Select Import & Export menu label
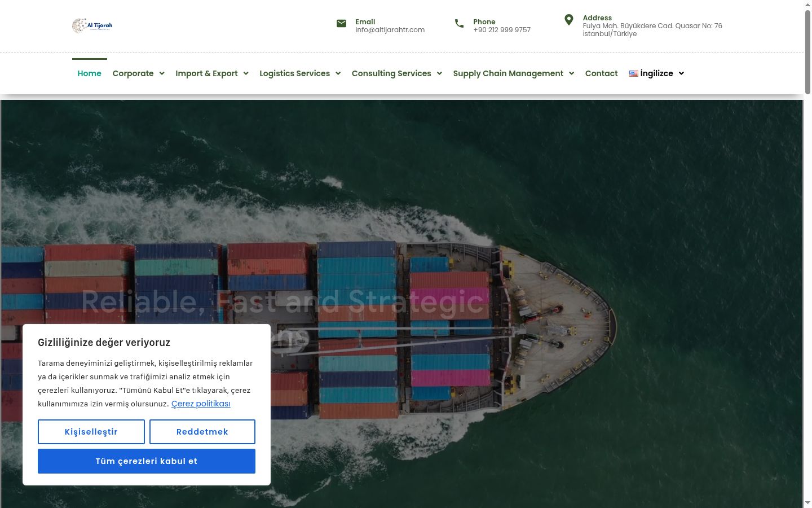The image size is (812, 508). click(x=206, y=73)
